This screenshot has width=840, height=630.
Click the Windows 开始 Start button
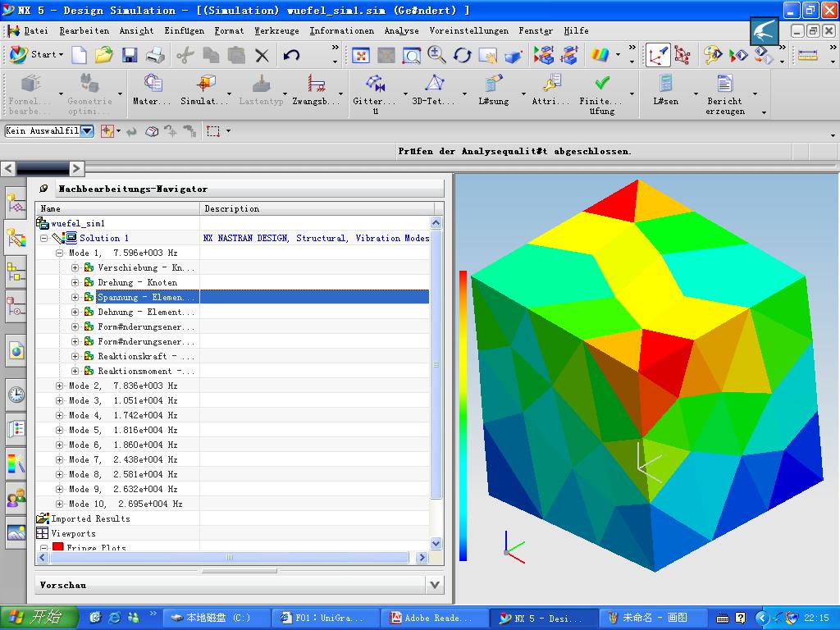point(39,618)
